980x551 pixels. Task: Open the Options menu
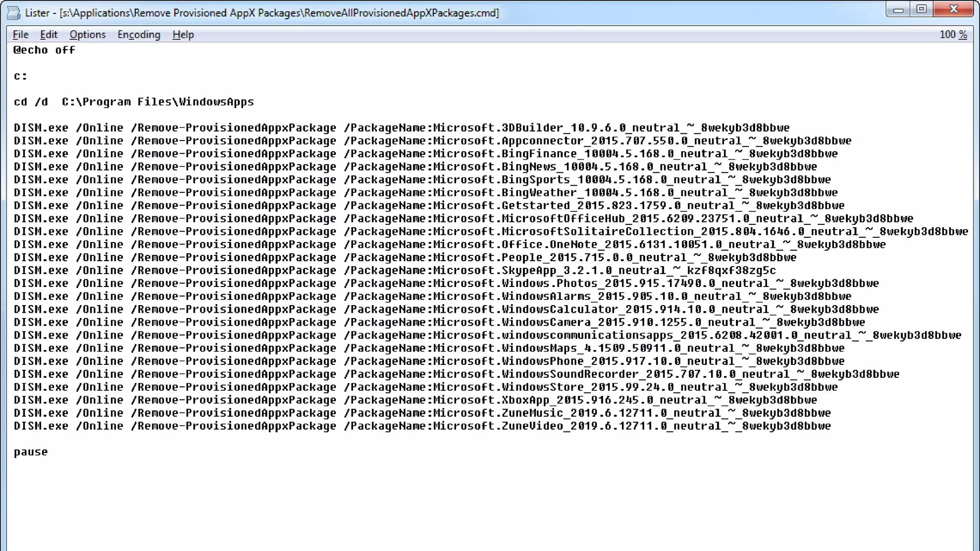click(x=88, y=34)
